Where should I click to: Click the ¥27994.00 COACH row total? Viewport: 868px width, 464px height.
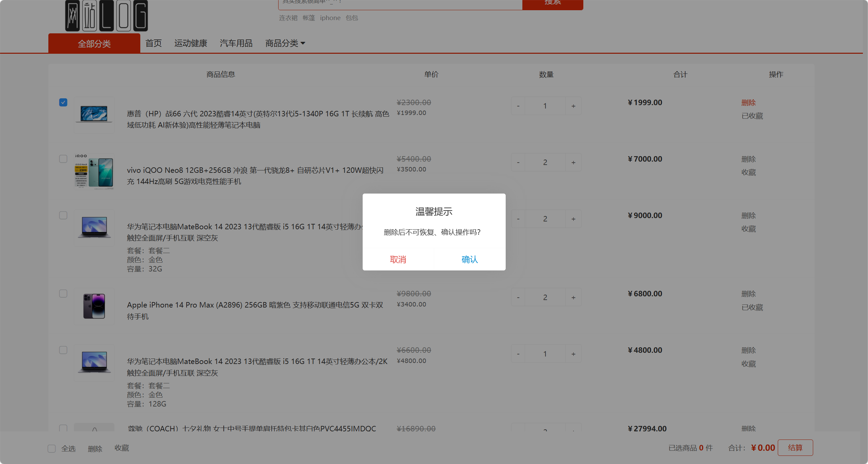[647, 429]
